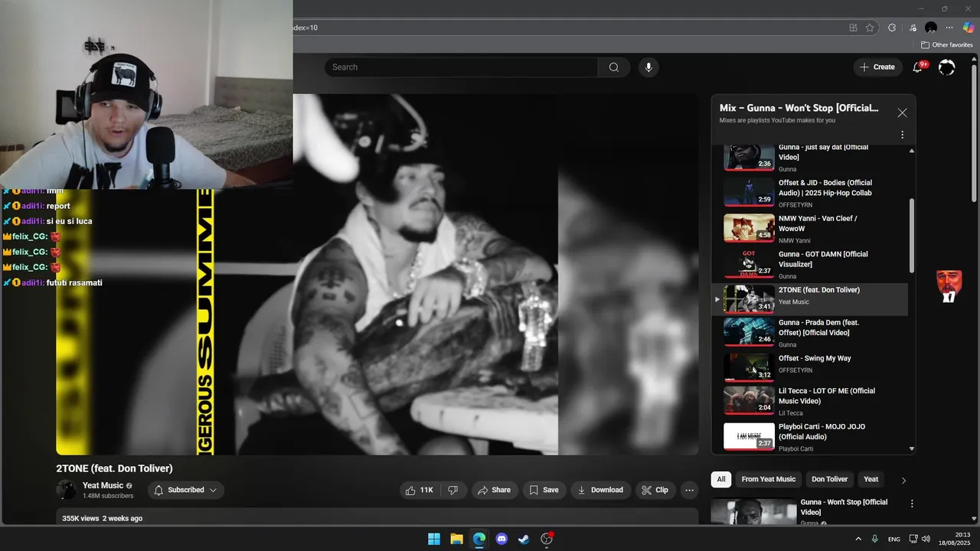Screen dimensions: 980x551
Task: Open Edge Settings and more ellipsis
Action: tap(949, 28)
